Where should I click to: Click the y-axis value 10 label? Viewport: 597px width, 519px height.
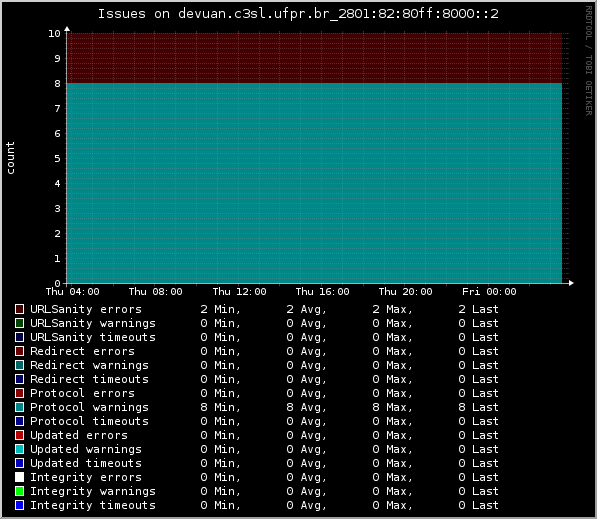pyautogui.click(x=54, y=34)
